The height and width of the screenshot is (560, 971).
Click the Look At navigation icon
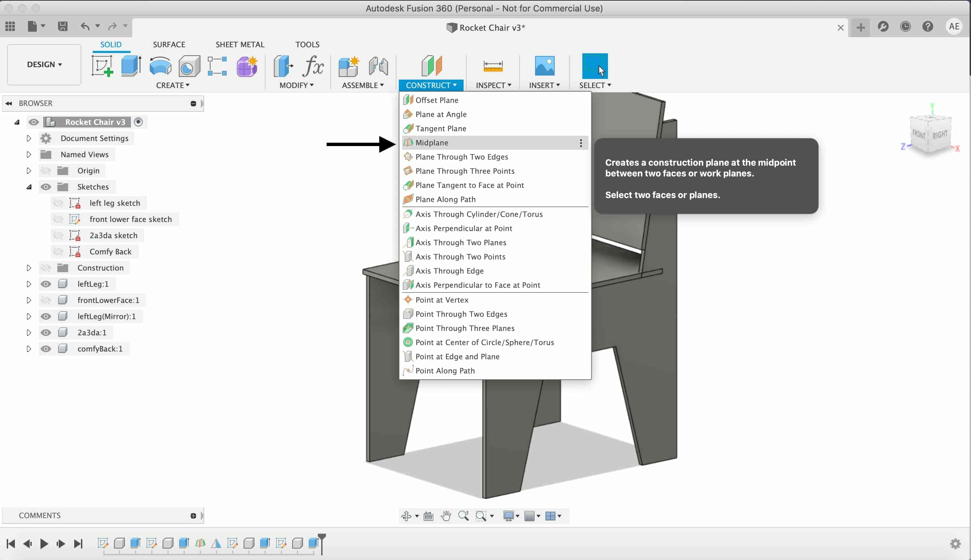pyautogui.click(x=428, y=516)
